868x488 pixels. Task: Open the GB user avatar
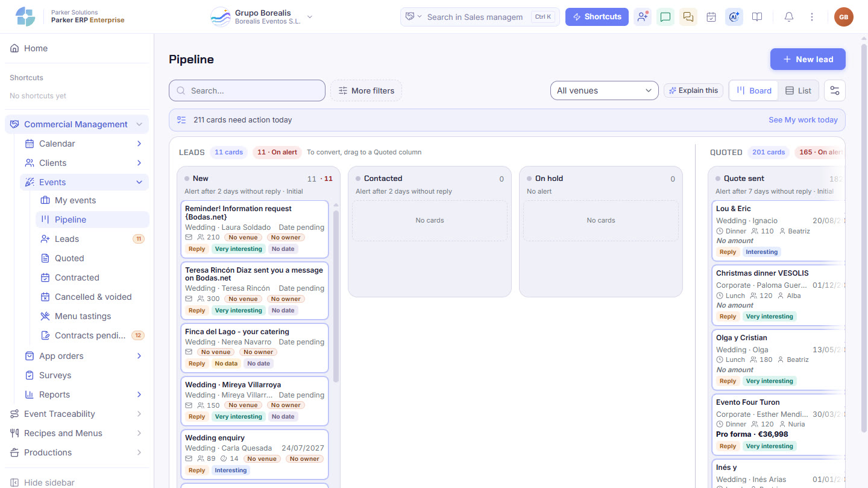point(844,17)
